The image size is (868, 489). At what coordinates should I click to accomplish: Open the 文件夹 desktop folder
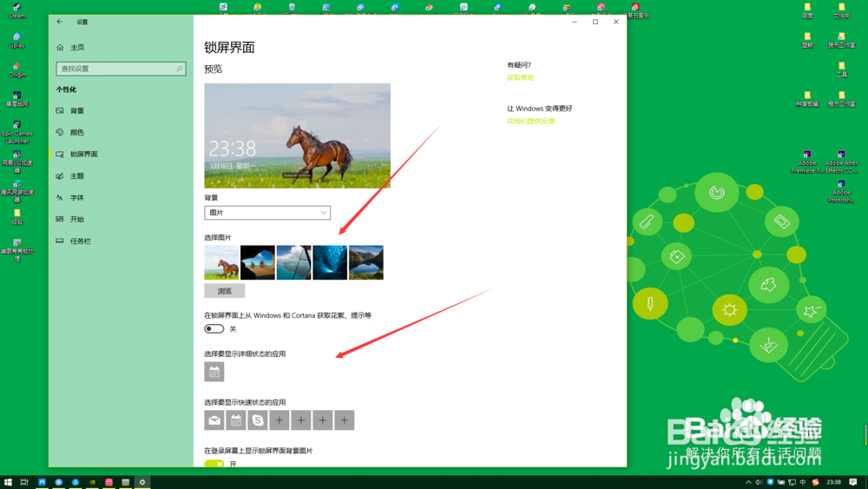click(841, 10)
